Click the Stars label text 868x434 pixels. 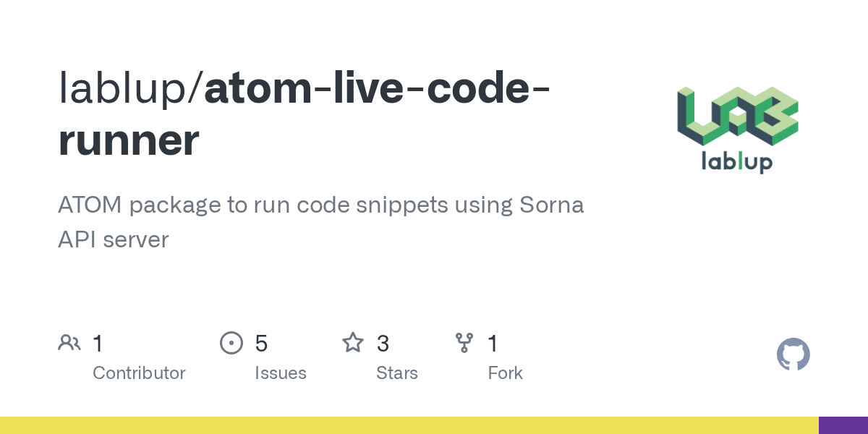(x=396, y=373)
